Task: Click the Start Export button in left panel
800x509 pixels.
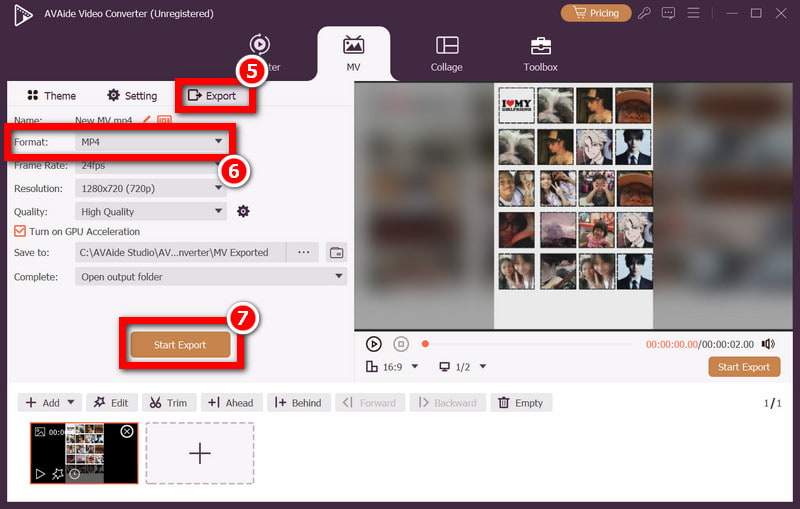Action: click(180, 345)
